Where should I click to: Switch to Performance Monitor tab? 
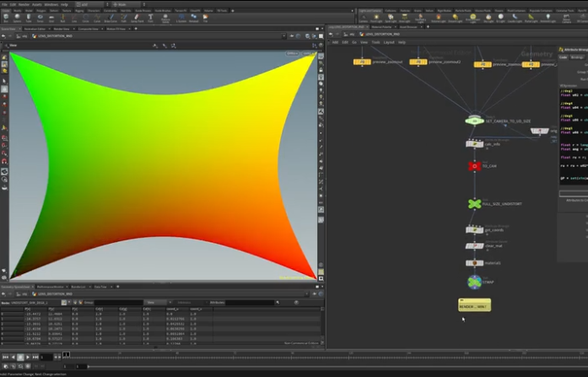point(51,287)
